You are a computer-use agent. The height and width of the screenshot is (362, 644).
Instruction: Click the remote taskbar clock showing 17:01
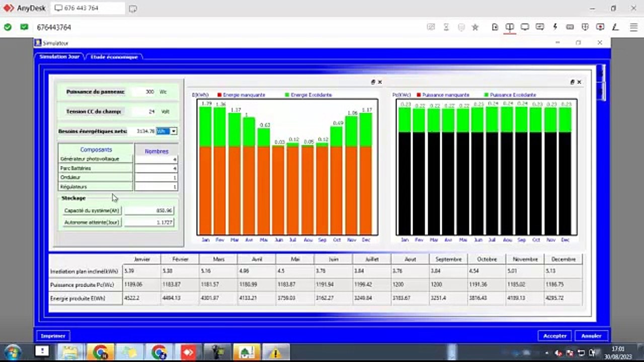[618, 352]
